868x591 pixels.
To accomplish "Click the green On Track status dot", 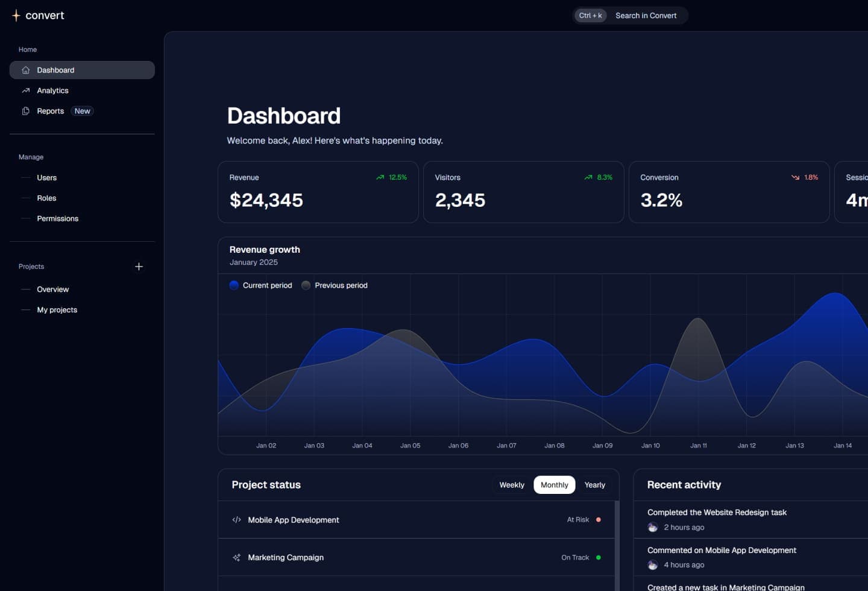I will [x=599, y=557].
